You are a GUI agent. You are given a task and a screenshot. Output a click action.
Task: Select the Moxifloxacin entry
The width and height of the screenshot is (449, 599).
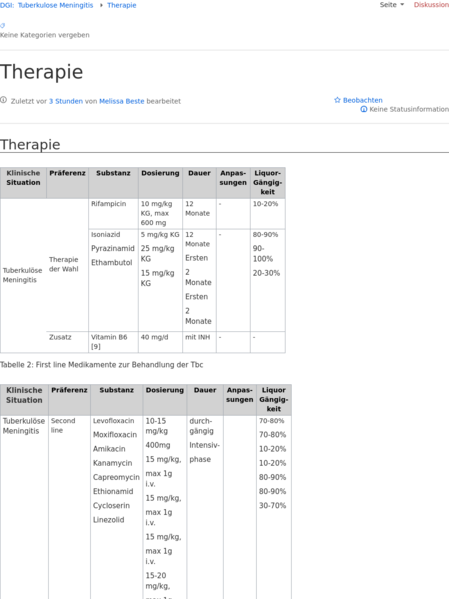click(x=115, y=435)
